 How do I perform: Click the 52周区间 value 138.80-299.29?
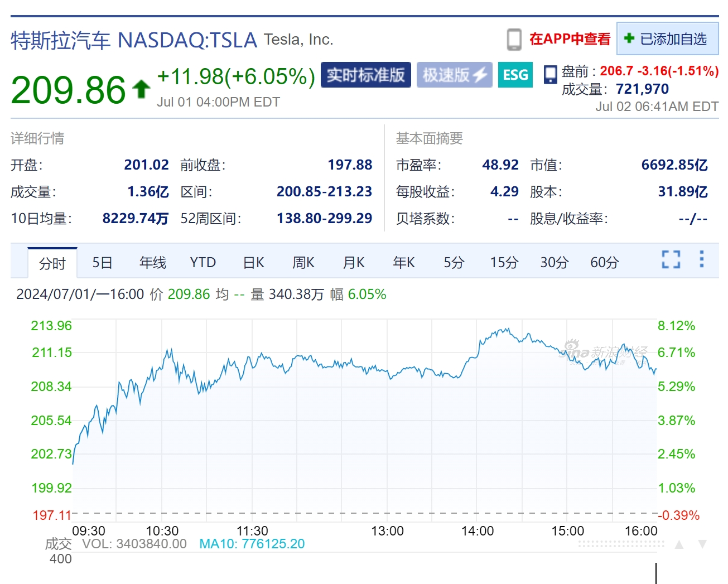[324, 219]
